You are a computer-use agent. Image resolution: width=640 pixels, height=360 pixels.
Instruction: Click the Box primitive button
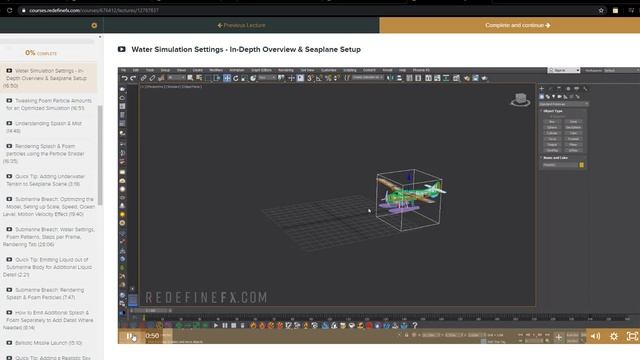tap(552, 122)
